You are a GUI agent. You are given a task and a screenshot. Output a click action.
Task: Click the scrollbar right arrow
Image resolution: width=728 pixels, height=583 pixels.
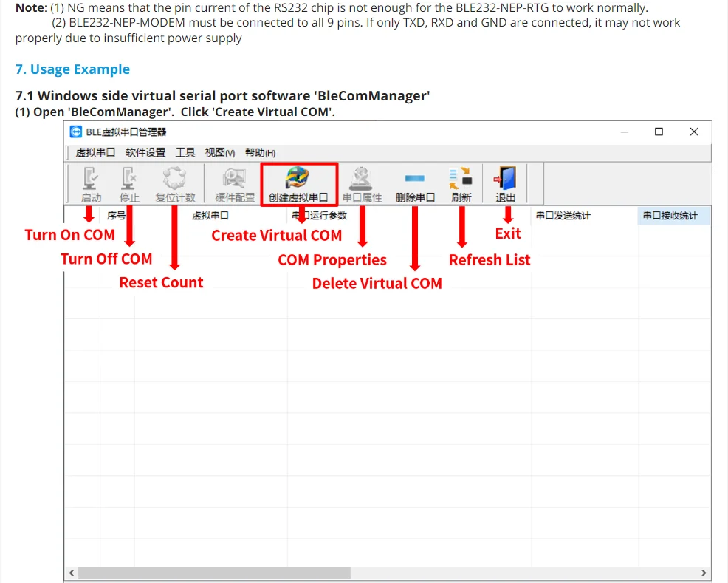[x=704, y=573]
